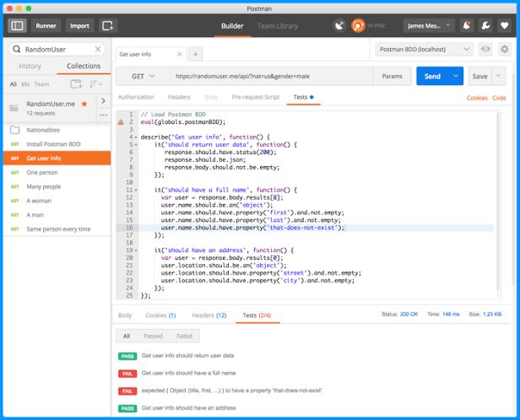Open the GET method dropdown
520x420 pixels.
tap(141, 76)
